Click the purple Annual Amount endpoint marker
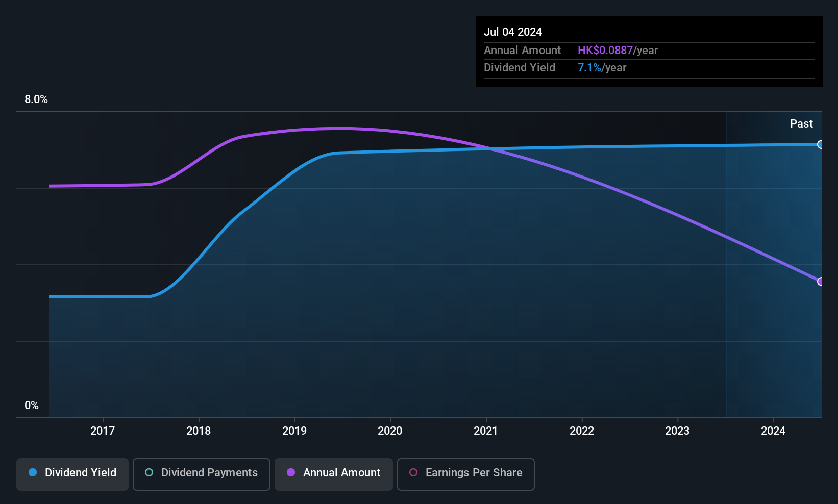 821,282
